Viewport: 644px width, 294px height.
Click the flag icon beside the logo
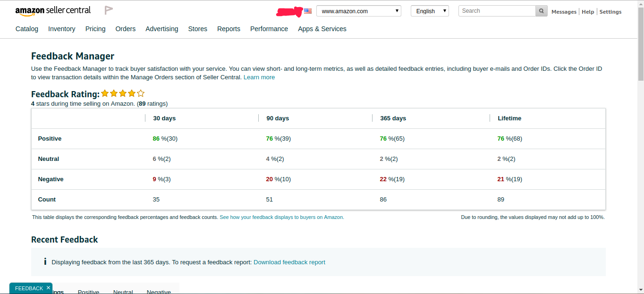point(109,10)
